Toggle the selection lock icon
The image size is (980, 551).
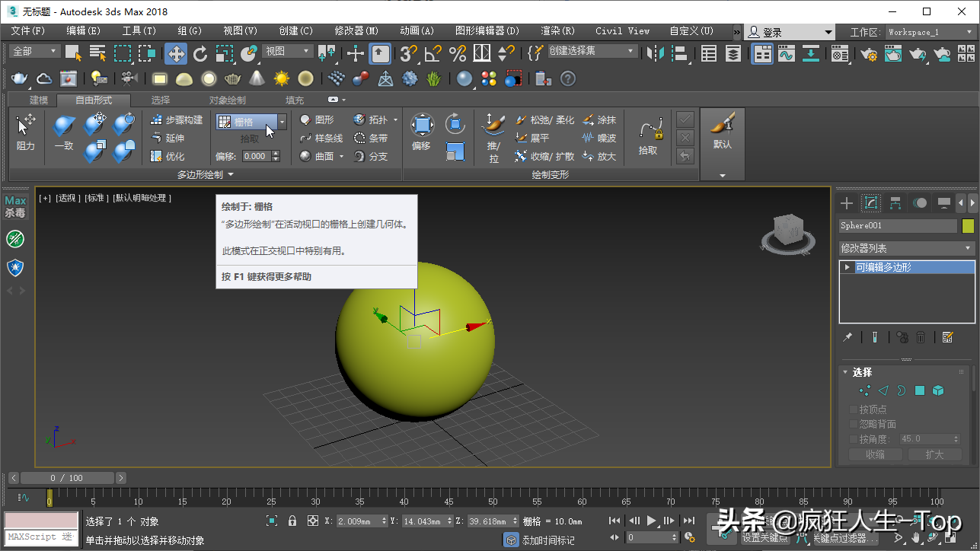coord(292,521)
